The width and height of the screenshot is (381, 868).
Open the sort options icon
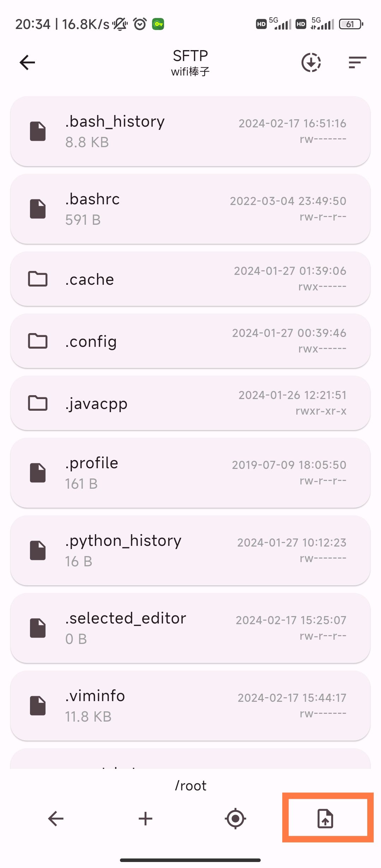[357, 62]
